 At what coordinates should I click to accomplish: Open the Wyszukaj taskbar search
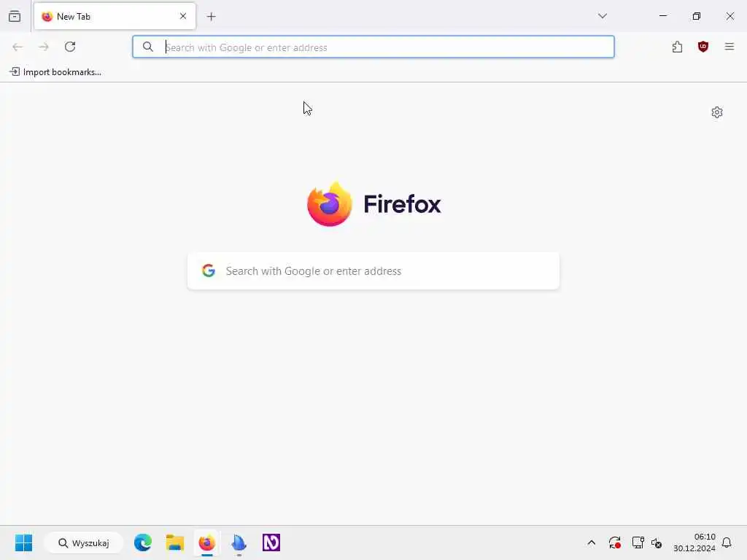(84, 542)
